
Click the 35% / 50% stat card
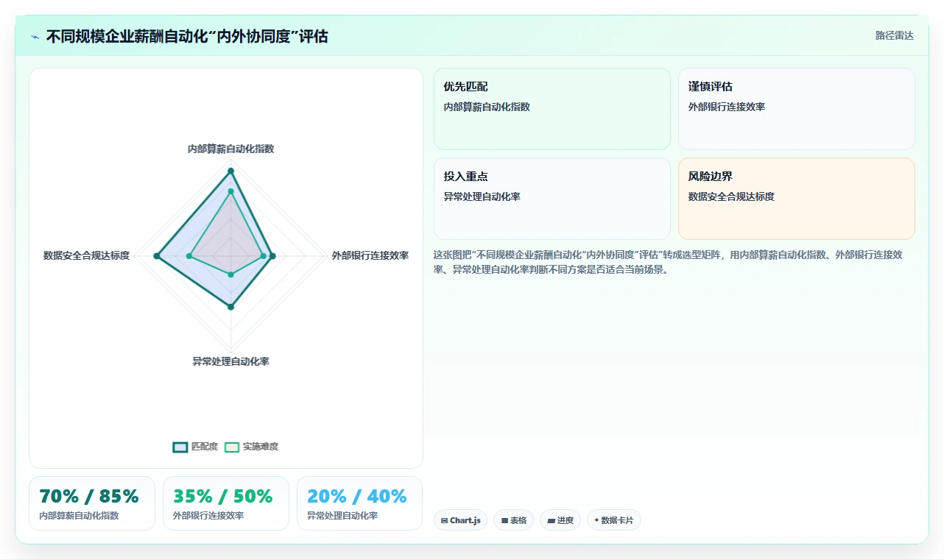point(226,503)
